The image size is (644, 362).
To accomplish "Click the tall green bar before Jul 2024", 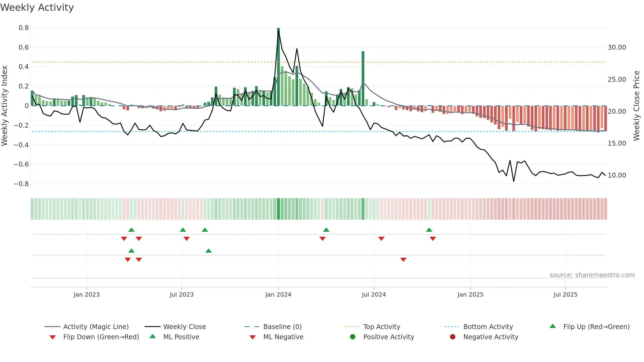I will [363, 78].
